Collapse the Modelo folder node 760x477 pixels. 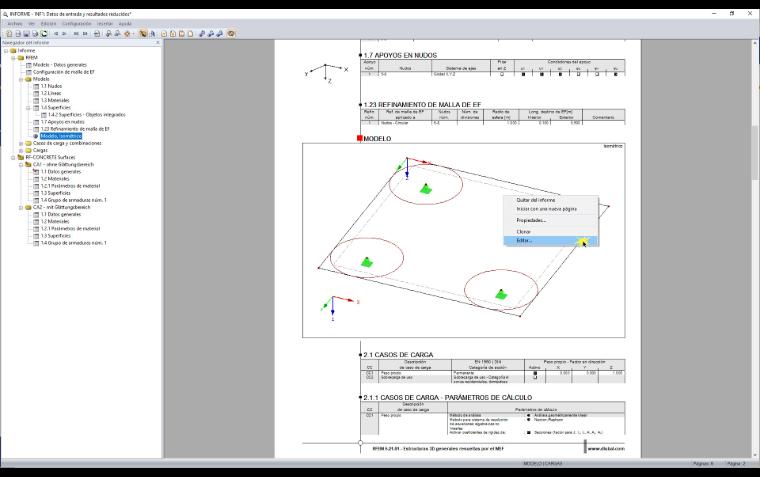21,79
